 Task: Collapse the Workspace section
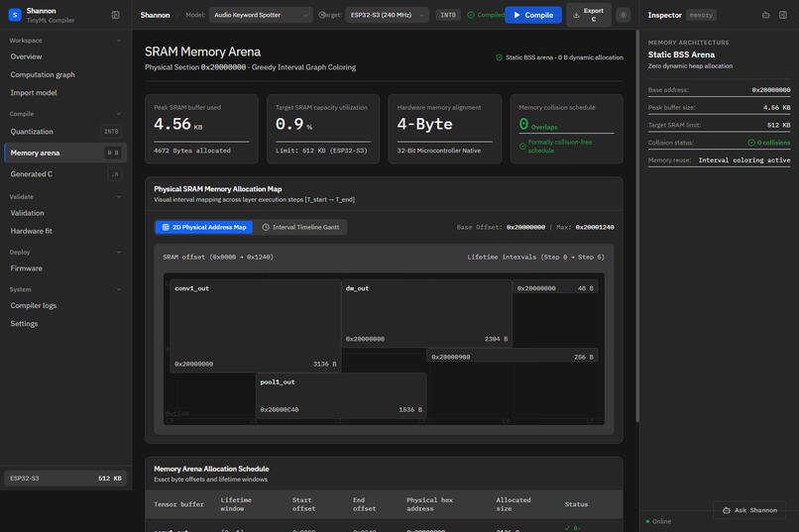point(119,41)
